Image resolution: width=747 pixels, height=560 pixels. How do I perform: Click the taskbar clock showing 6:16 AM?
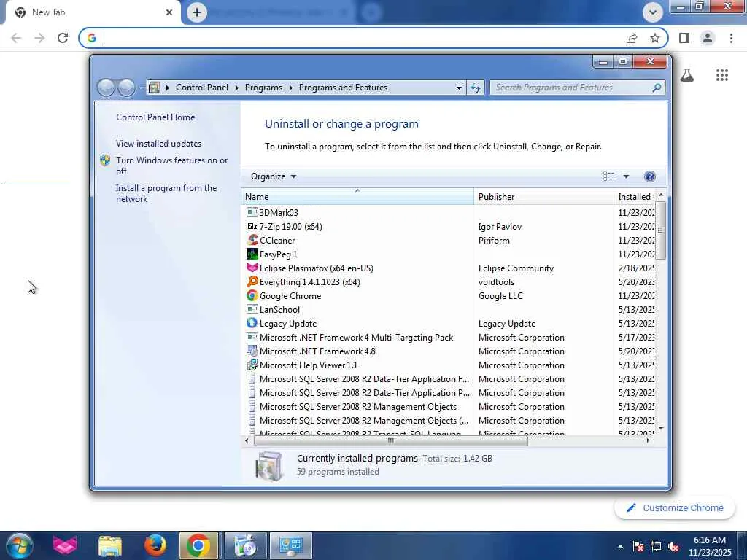point(709,546)
